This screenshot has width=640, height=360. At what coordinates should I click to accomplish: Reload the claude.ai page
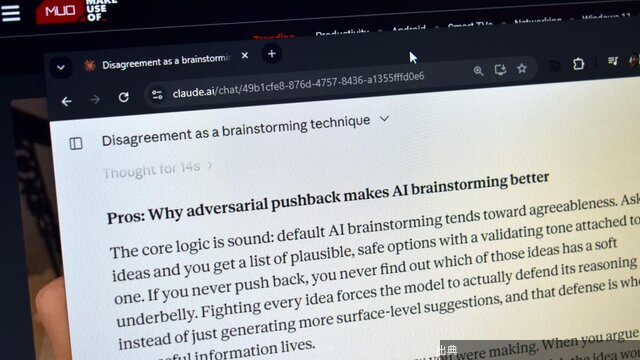click(124, 97)
